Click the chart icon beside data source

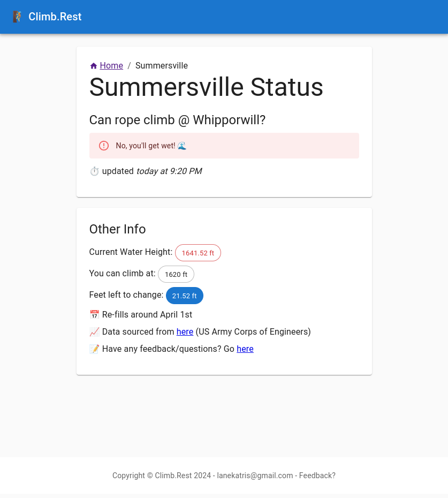(94, 332)
